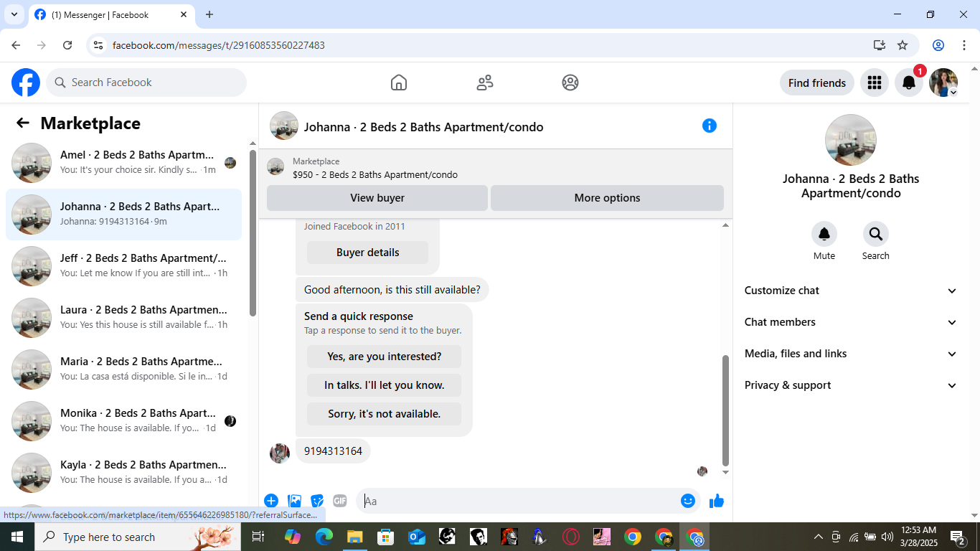Open the notifications bell with badge
980x551 pixels.
pos(909,83)
